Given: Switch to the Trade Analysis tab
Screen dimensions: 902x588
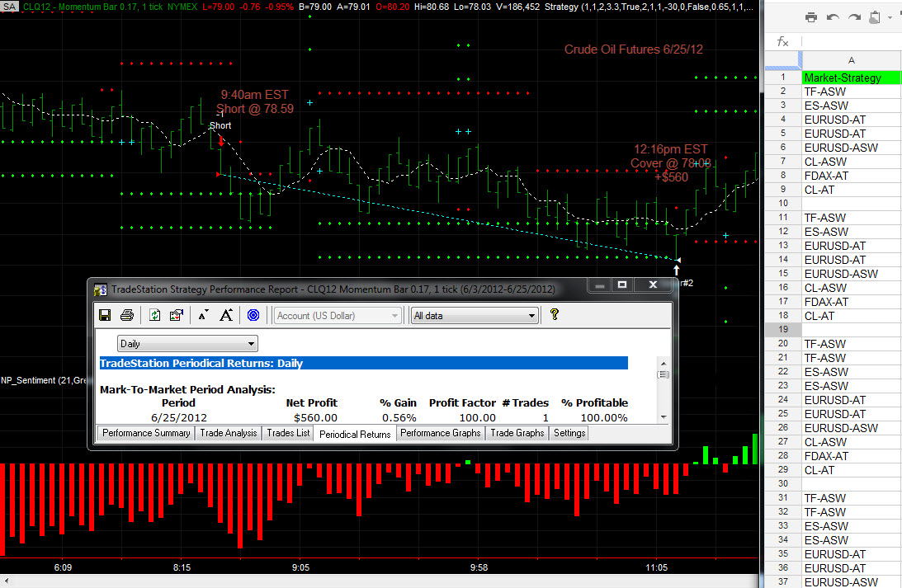Looking at the screenshot, I should 229,434.
